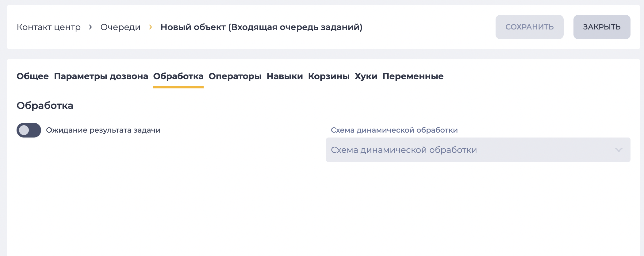This screenshot has width=644, height=256.
Task: Toggle the Ожидание результата задачи switch
Action: pyautogui.click(x=29, y=130)
